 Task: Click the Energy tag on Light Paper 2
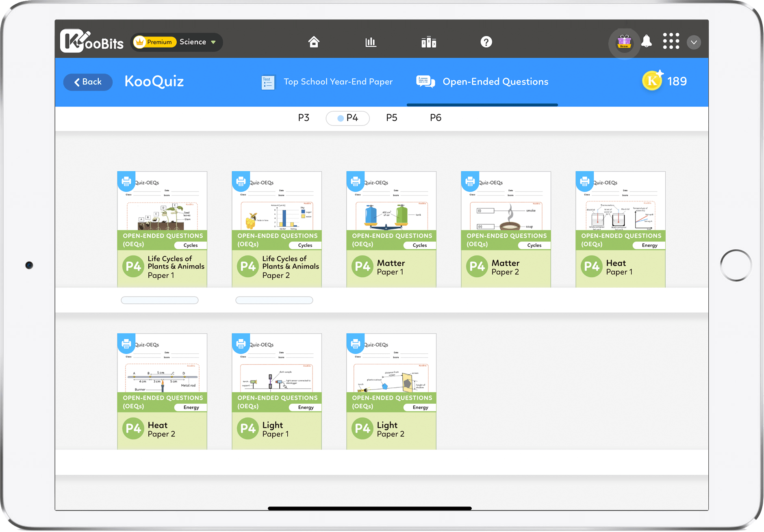420,407
